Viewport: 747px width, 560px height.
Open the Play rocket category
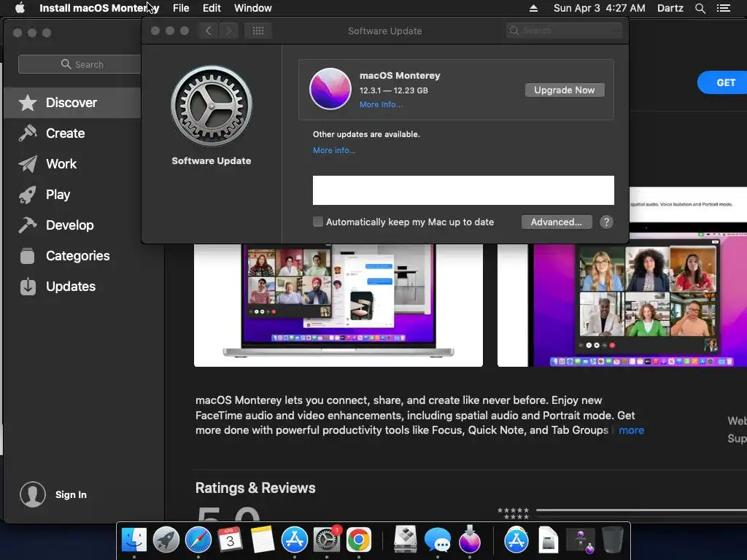pyautogui.click(x=58, y=194)
